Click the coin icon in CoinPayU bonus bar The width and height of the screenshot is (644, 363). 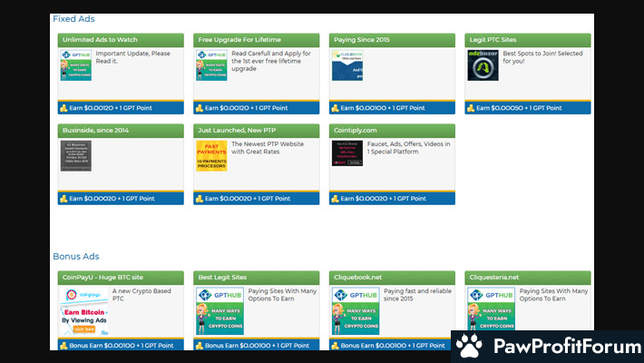click(63, 346)
